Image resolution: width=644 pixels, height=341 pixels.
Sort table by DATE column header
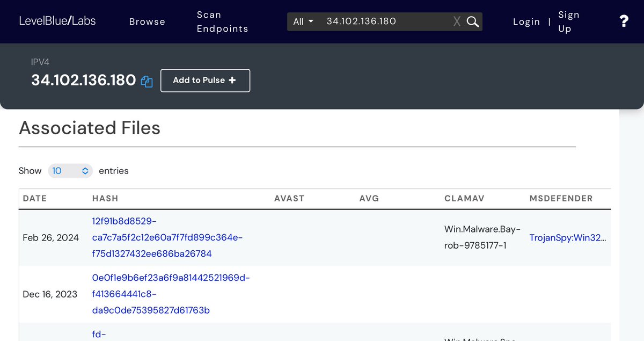click(x=35, y=198)
